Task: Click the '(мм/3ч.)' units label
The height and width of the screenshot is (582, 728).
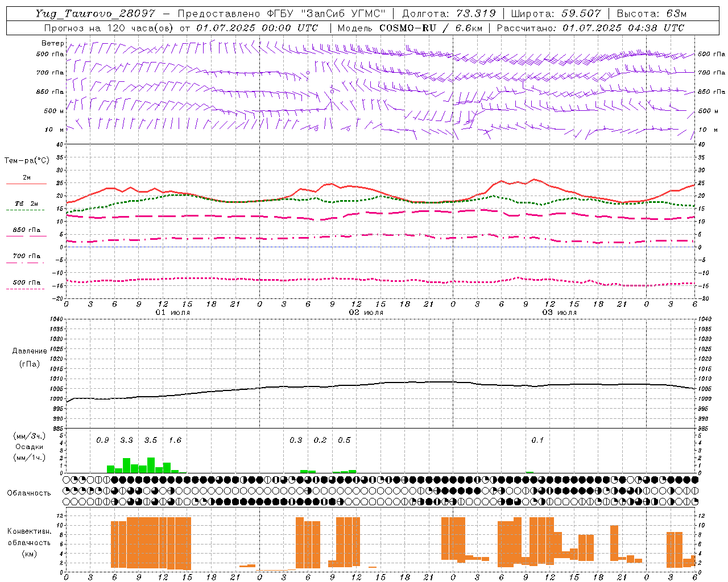Action: pos(29,436)
